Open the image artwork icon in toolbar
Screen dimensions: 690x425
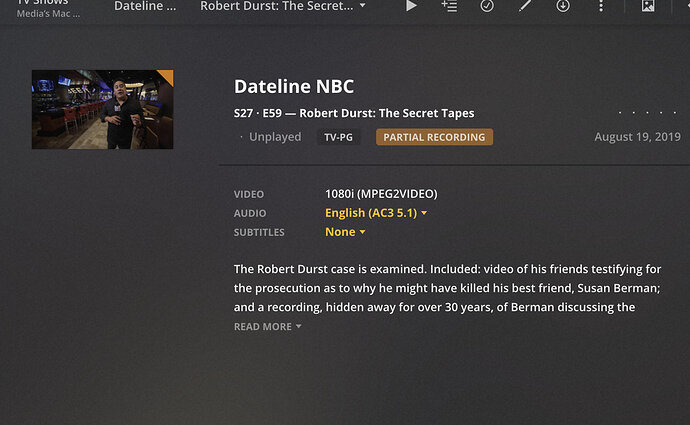coord(648,6)
